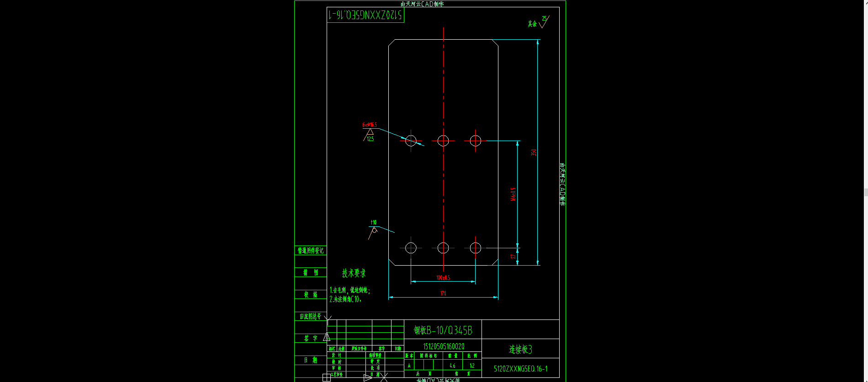Click the 共 页 total pages cell

423,374
